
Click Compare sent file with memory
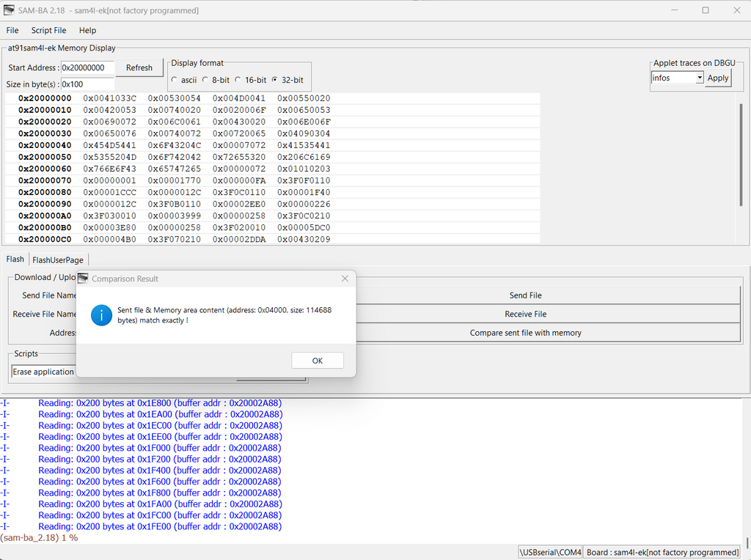[525, 332]
